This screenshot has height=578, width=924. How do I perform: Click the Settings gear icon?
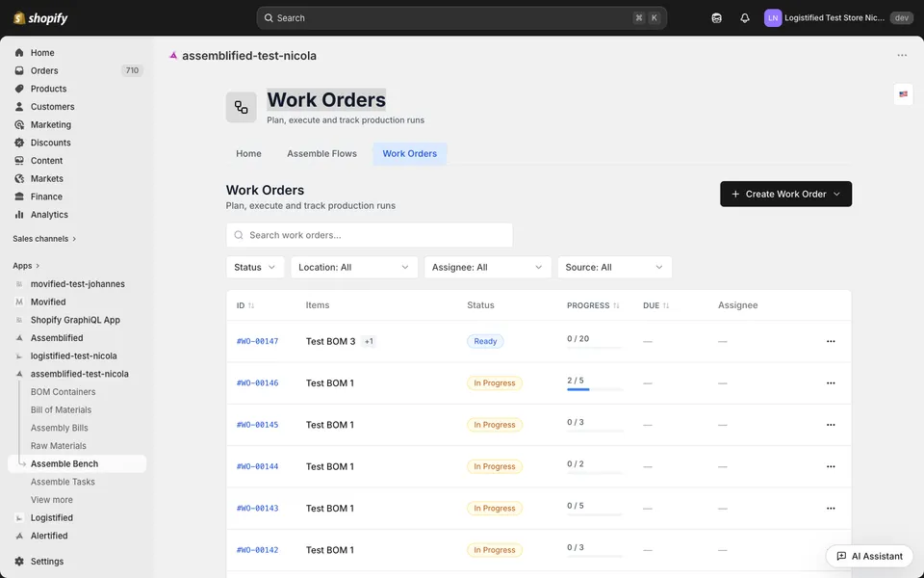coord(19,562)
